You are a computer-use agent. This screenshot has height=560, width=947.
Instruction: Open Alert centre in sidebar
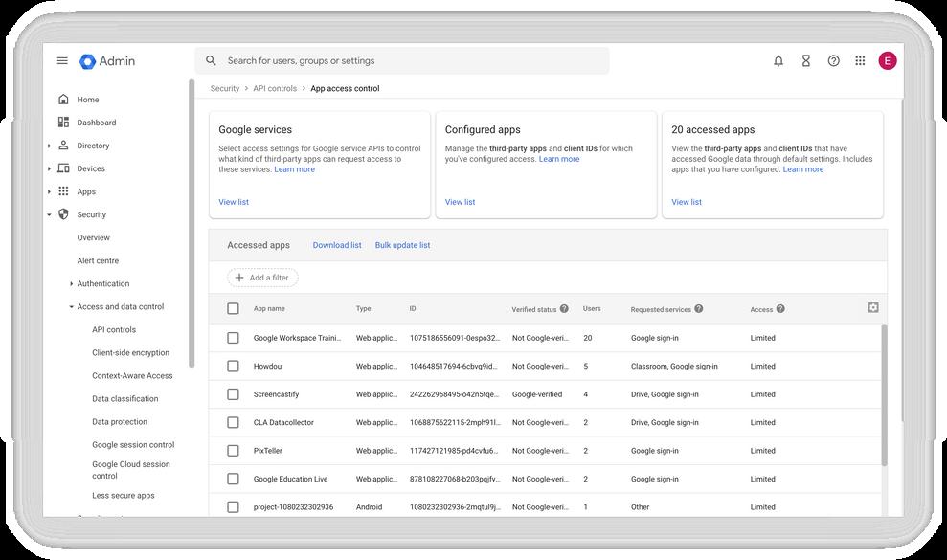tap(98, 260)
